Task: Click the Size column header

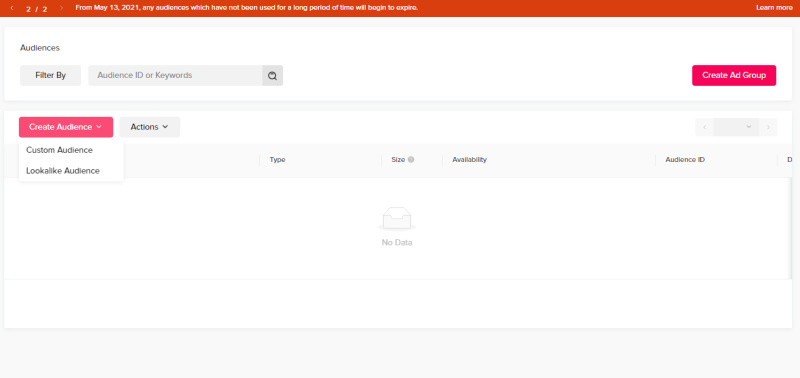Action: 398,160
